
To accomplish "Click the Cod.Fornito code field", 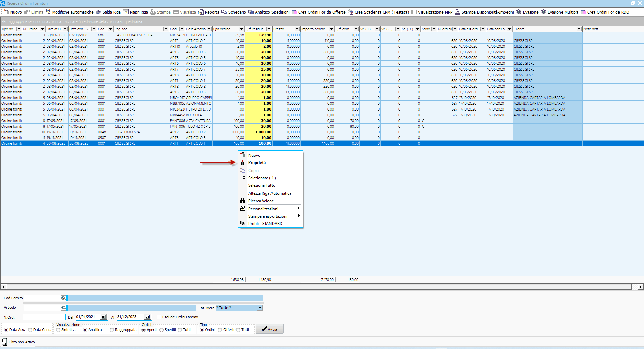I will 42,298.
